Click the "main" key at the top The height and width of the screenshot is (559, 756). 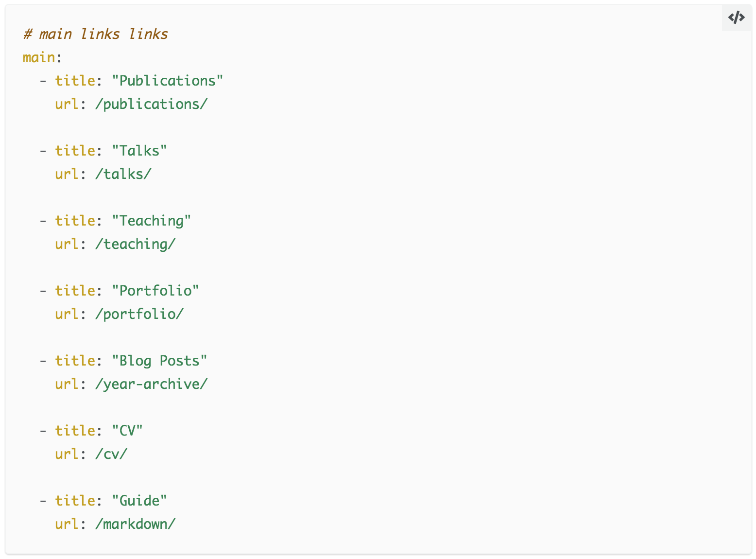38,57
